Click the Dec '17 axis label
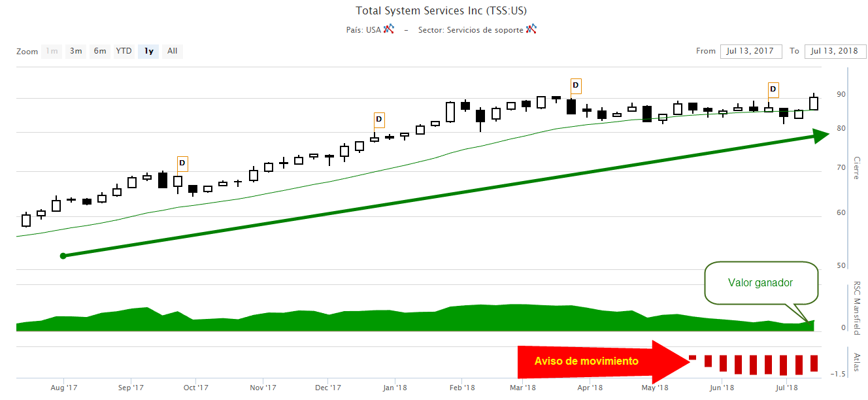868x400 pixels. pos(327,388)
